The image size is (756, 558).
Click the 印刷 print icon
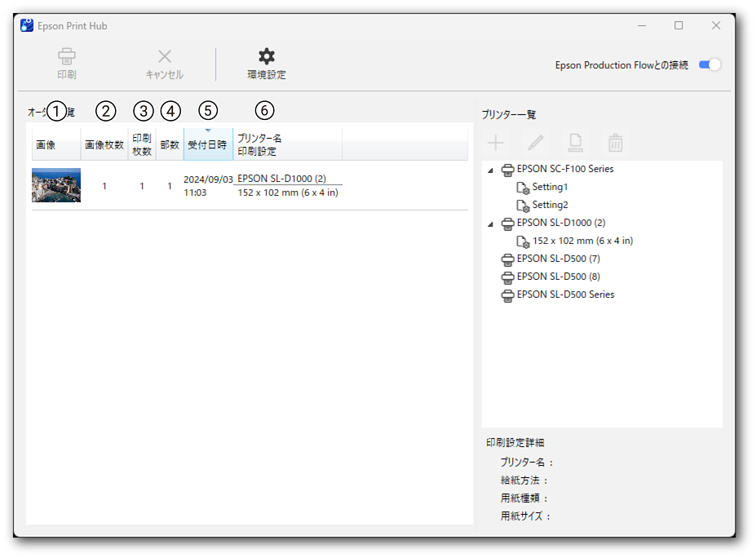tap(67, 57)
